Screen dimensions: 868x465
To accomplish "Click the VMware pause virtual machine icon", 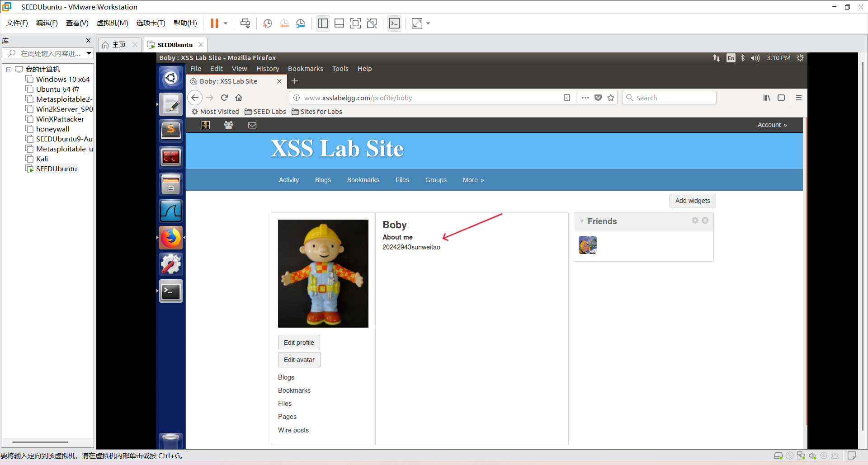I will point(214,23).
